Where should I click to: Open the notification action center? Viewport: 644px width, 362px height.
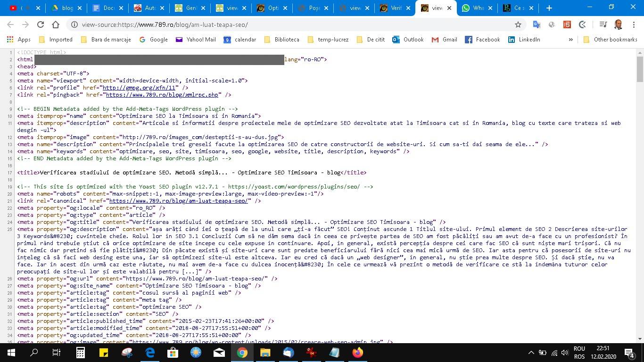click(629, 353)
